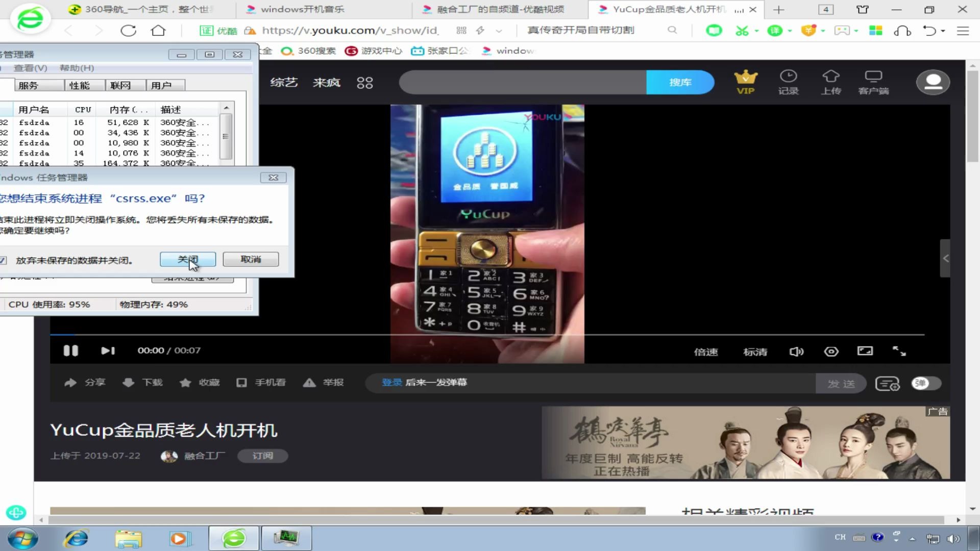Click the Youku search input field
Screen dimensions: 980x551
click(x=523, y=82)
